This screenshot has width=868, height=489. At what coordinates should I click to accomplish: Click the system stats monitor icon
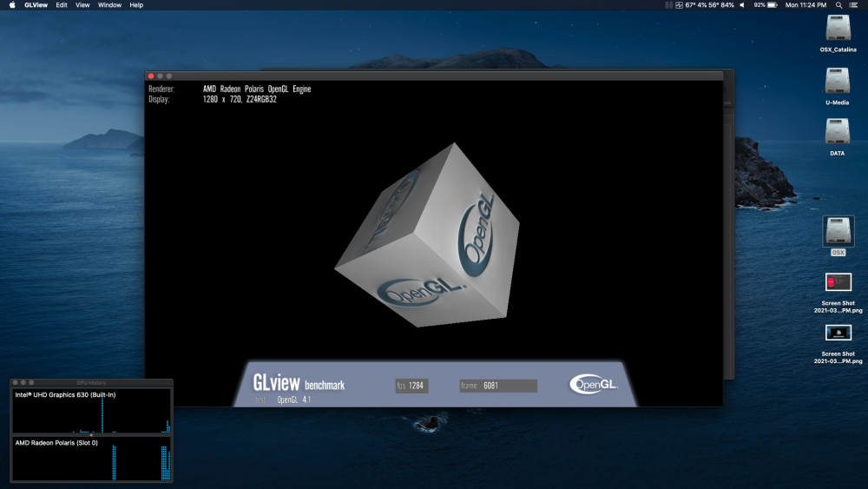(680, 5)
